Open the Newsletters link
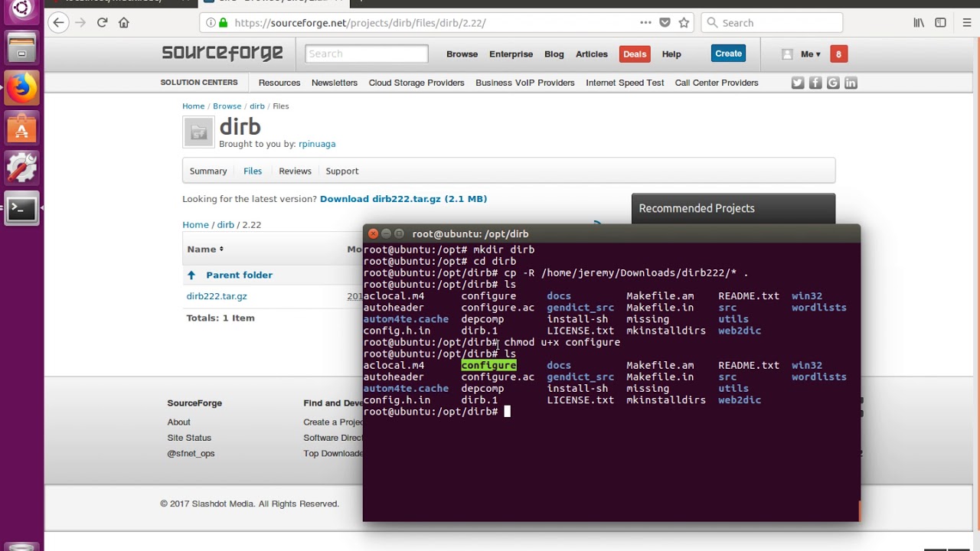Screen dimensions: 980x551 point(335,83)
